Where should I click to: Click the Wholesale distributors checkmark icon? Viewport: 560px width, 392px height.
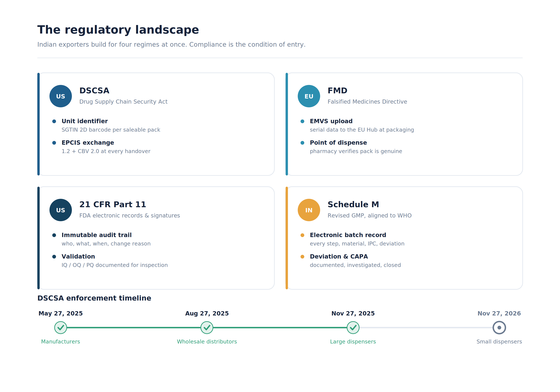coord(207,328)
